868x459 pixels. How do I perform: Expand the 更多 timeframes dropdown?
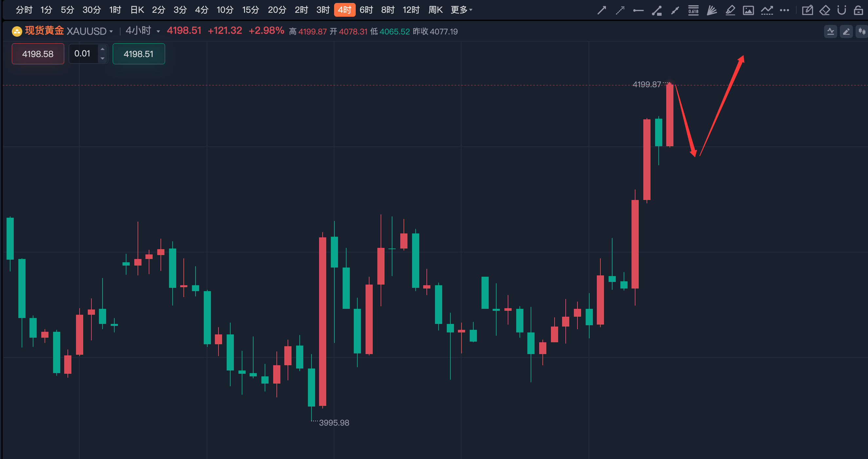coord(461,10)
